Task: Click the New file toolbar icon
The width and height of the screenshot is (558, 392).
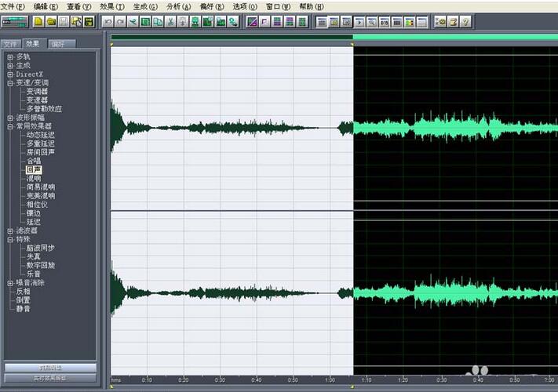Action: tap(38, 22)
